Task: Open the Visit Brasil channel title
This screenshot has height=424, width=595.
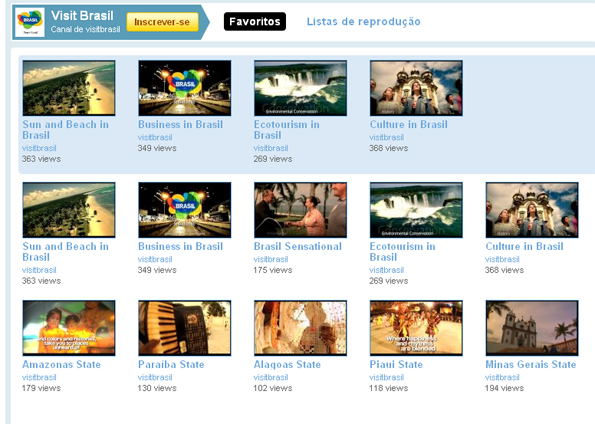Action: (x=82, y=16)
